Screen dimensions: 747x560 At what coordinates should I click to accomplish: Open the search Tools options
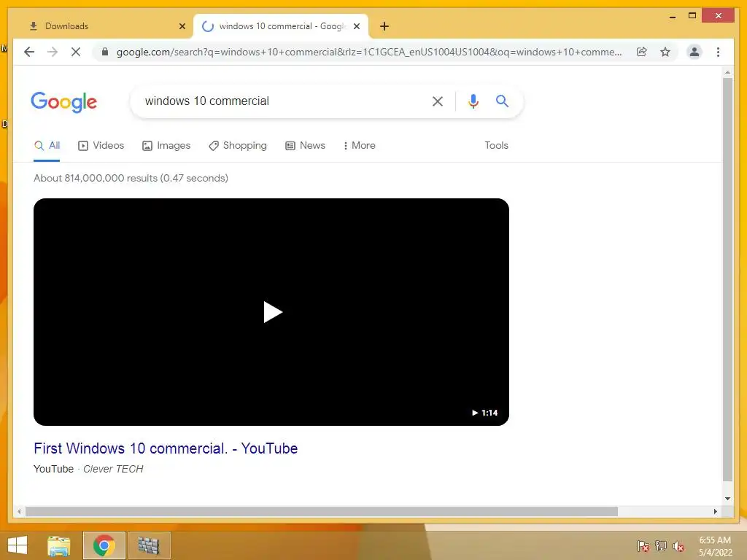pos(496,146)
